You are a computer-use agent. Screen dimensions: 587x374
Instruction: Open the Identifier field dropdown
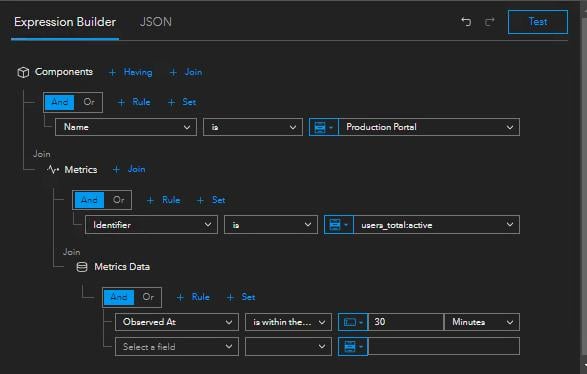[x=151, y=225]
